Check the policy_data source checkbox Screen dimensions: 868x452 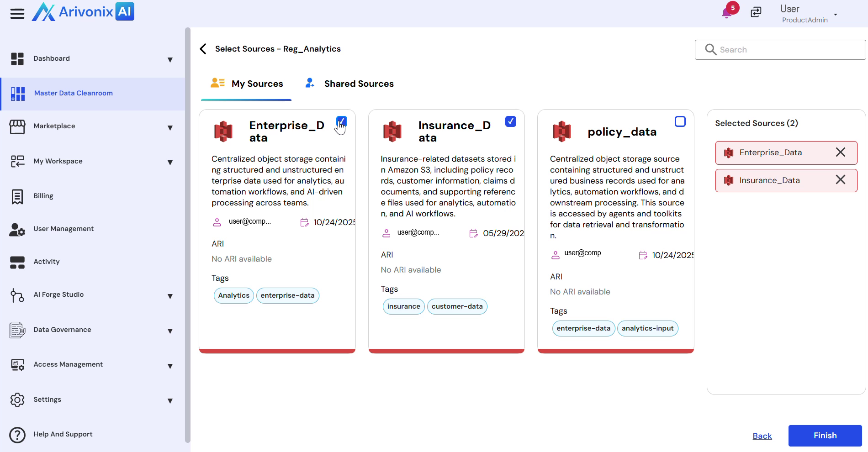pyautogui.click(x=680, y=121)
